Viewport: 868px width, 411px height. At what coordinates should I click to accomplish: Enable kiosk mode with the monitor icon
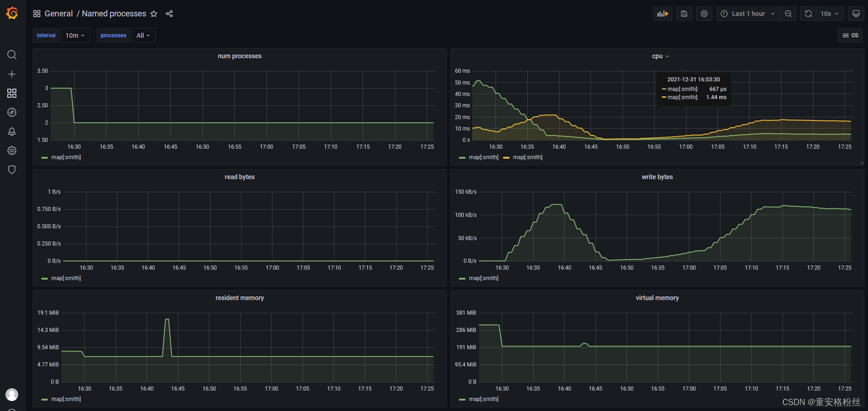856,13
